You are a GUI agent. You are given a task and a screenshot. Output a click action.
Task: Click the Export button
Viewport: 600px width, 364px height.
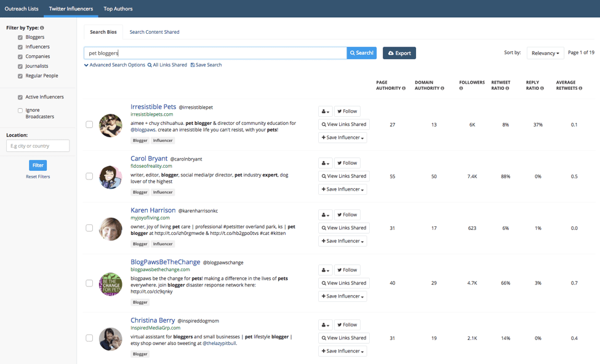pyautogui.click(x=399, y=53)
